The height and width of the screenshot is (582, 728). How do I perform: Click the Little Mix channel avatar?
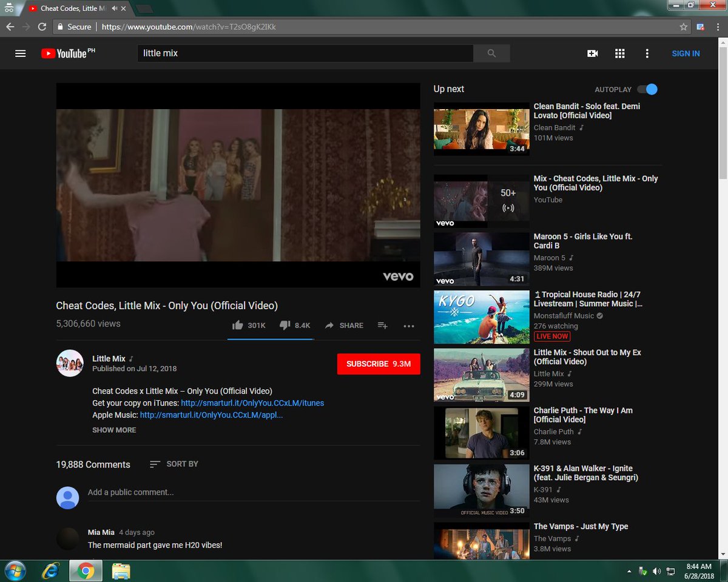coord(70,363)
